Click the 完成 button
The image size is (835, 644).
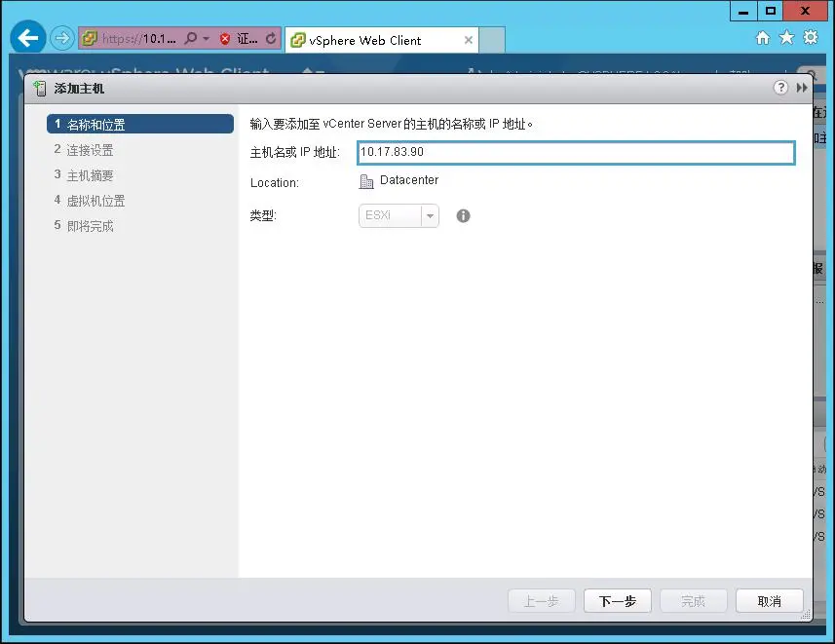694,601
